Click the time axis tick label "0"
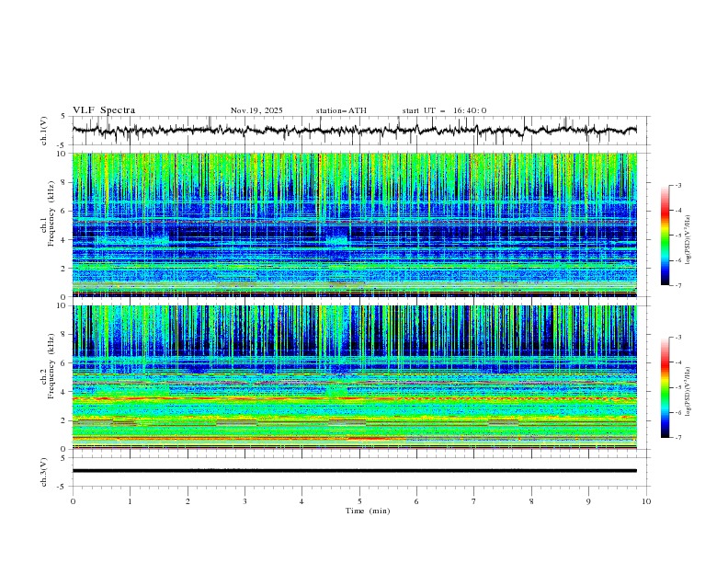 pos(73,501)
